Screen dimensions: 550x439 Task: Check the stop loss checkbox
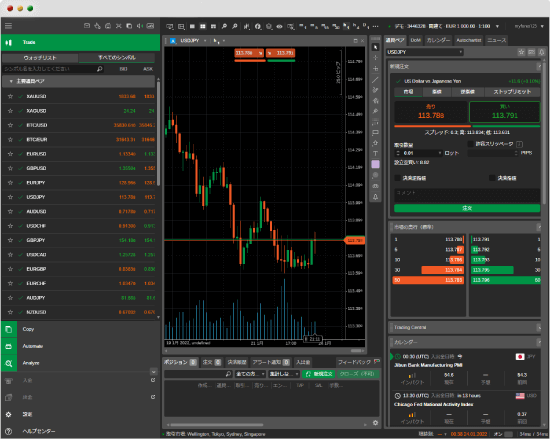coord(397,178)
